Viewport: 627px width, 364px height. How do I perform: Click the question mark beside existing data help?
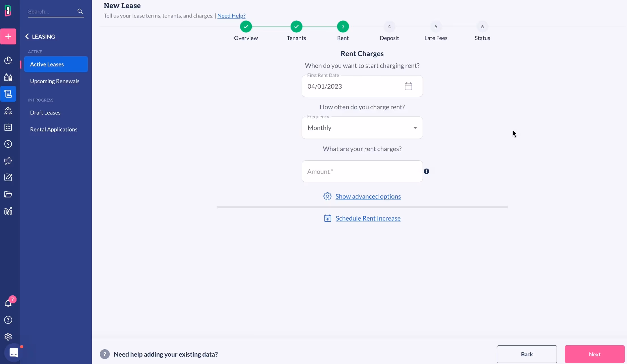(x=104, y=354)
